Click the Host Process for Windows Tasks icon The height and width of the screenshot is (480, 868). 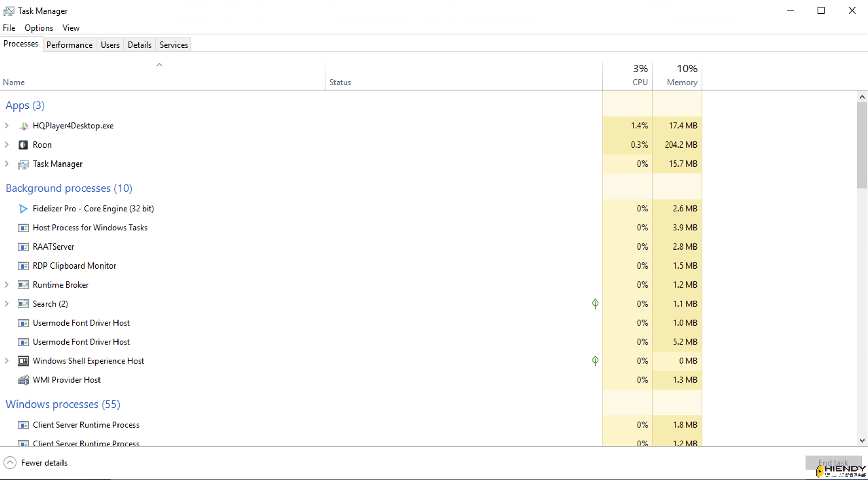pos(23,227)
